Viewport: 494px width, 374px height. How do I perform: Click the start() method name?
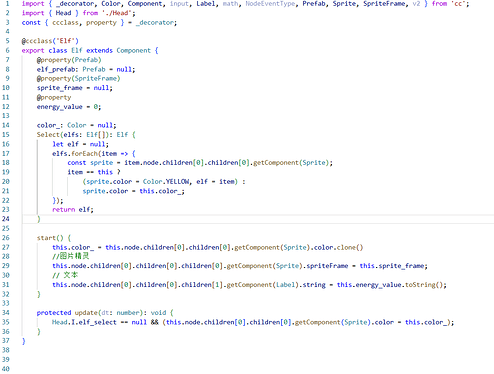tap(46, 238)
